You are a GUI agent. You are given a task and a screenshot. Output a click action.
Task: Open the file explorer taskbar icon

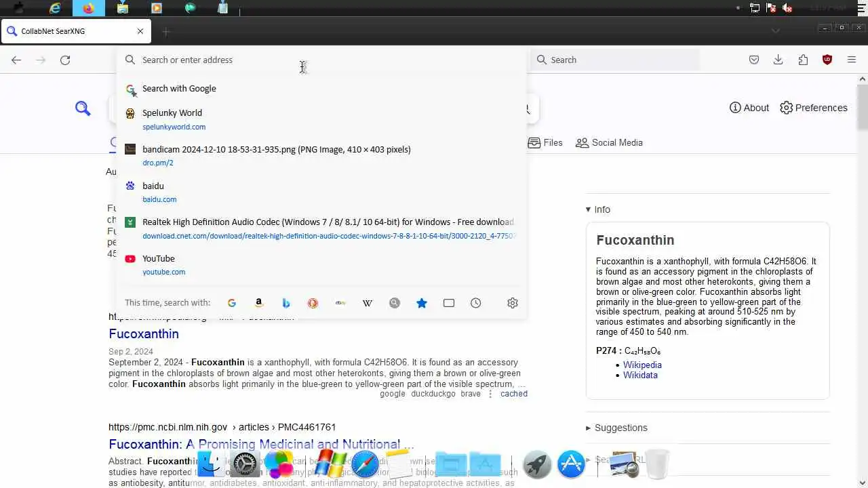click(x=123, y=8)
